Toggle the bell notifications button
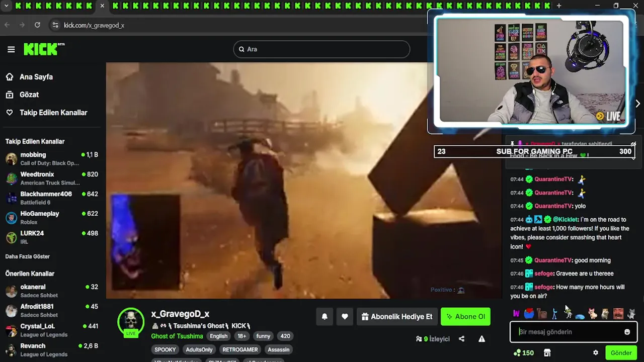The image size is (644, 362). pos(325,316)
